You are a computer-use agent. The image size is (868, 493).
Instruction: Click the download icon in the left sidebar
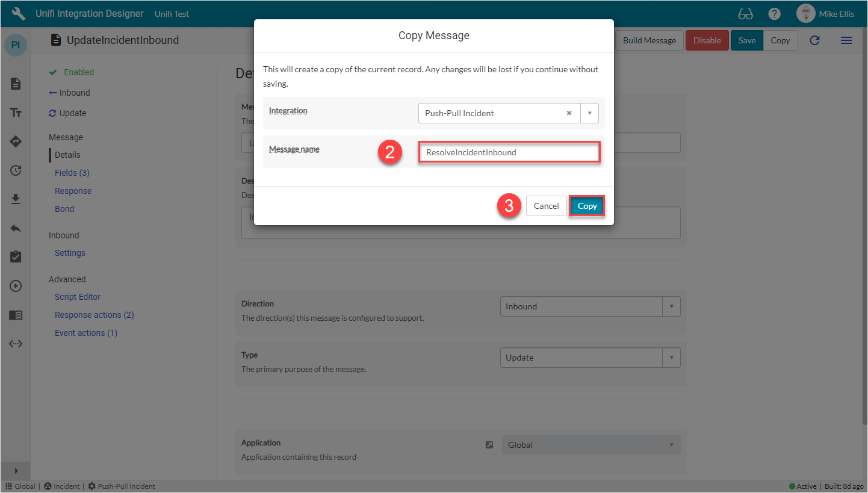click(x=15, y=199)
